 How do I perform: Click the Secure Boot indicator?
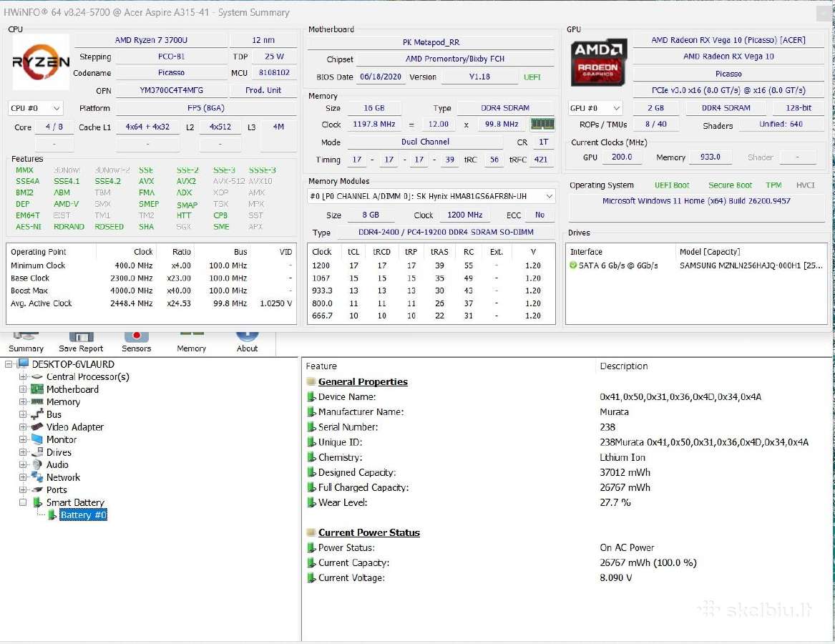[730, 185]
